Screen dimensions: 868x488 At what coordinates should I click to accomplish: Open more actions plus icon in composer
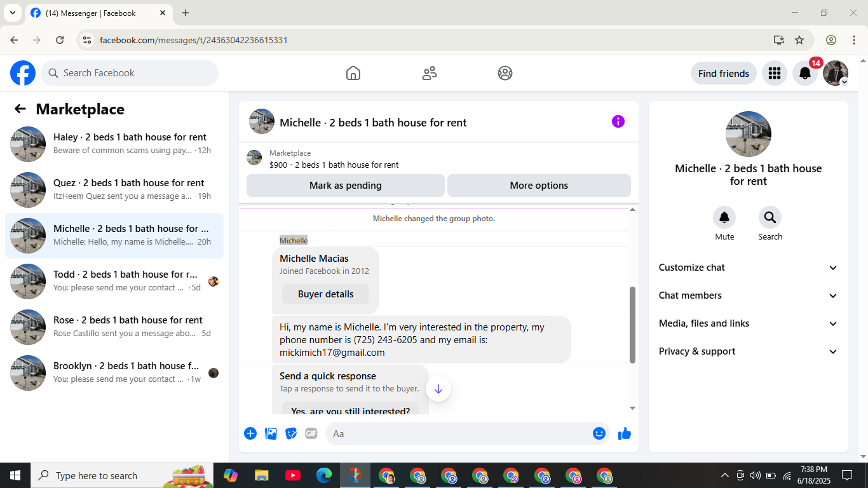tap(250, 433)
